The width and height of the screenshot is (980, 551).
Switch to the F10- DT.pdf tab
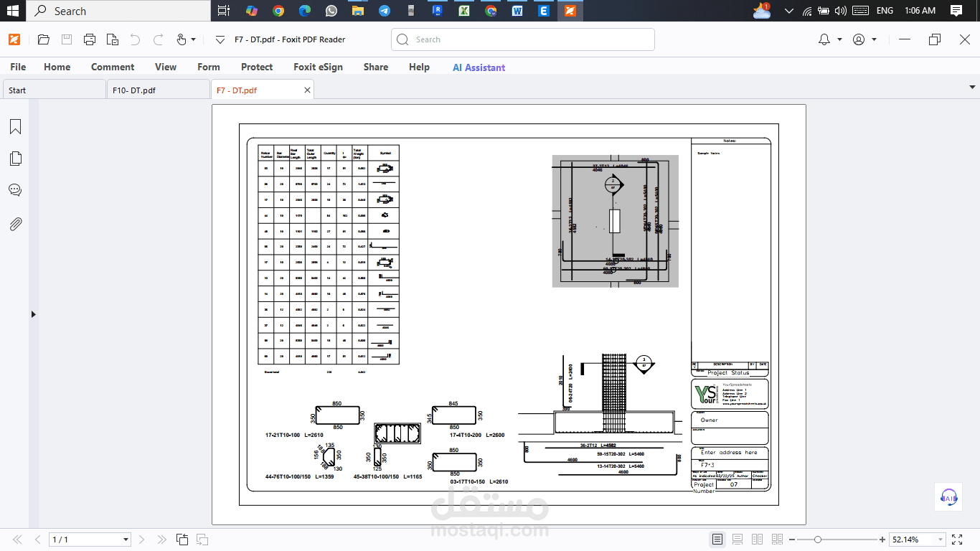pos(158,90)
